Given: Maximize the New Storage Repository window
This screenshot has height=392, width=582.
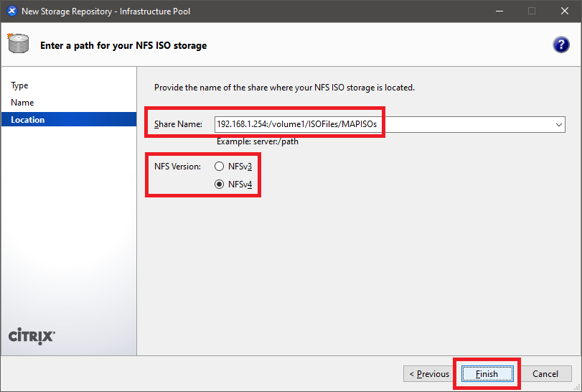Looking at the screenshot, I should click(x=532, y=11).
